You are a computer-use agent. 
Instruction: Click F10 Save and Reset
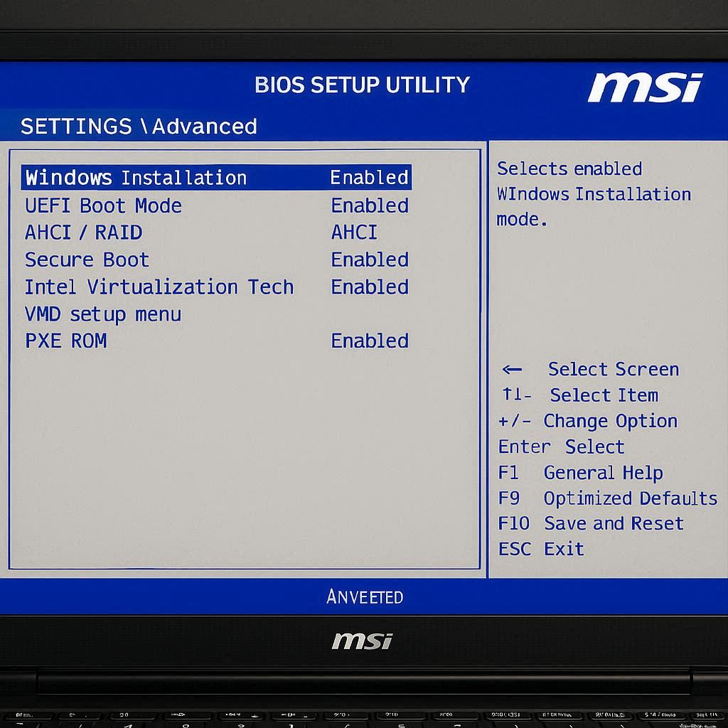coord(590,524)
